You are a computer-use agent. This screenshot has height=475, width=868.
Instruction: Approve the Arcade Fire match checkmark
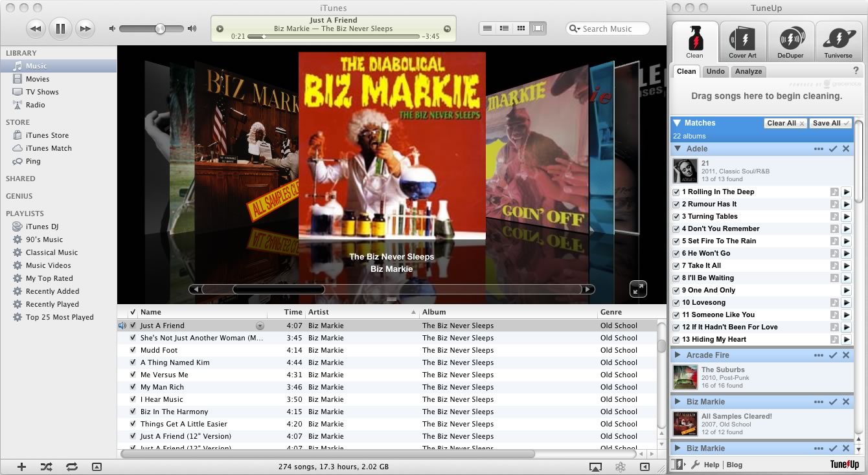pyautogui.click(x=833, y=355)
